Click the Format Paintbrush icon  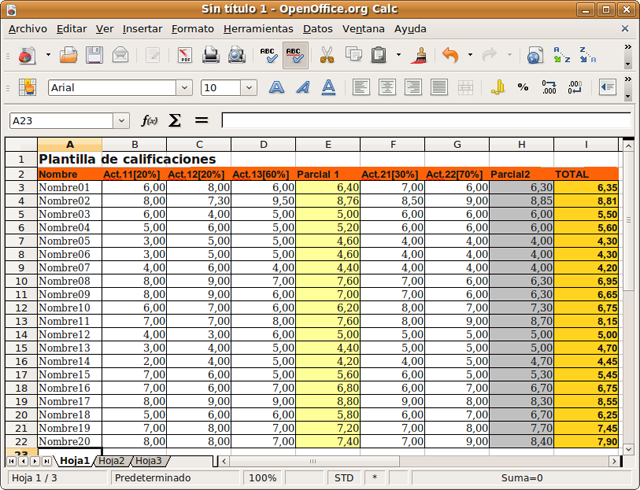coord(420,56)
